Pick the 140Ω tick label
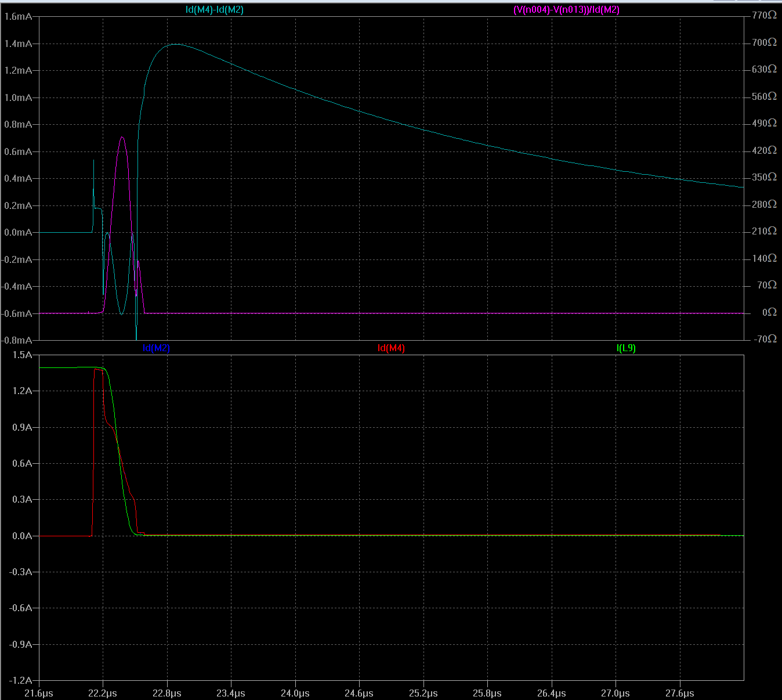Viewport: 782px width, 700px height. point(764,259)
